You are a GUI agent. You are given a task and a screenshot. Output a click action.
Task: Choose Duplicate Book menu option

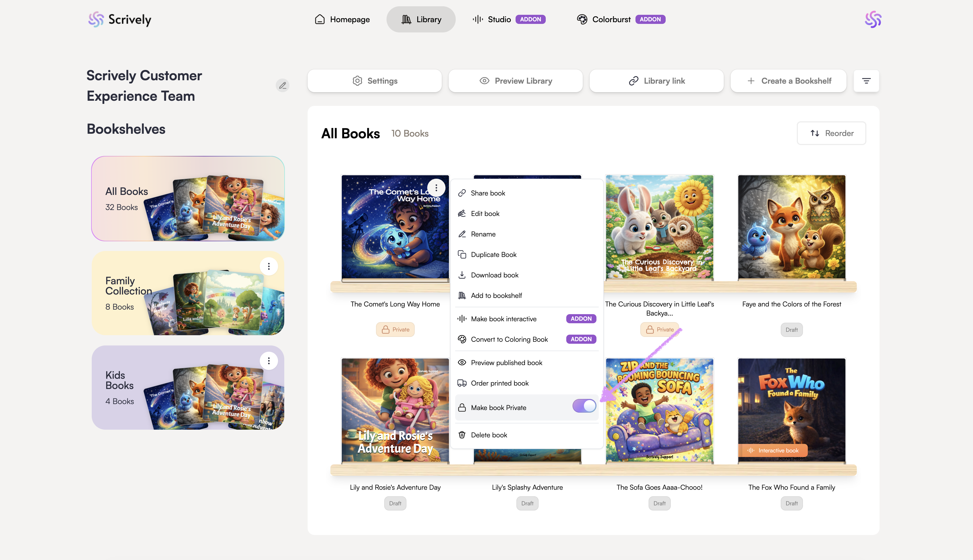point(493,255)
